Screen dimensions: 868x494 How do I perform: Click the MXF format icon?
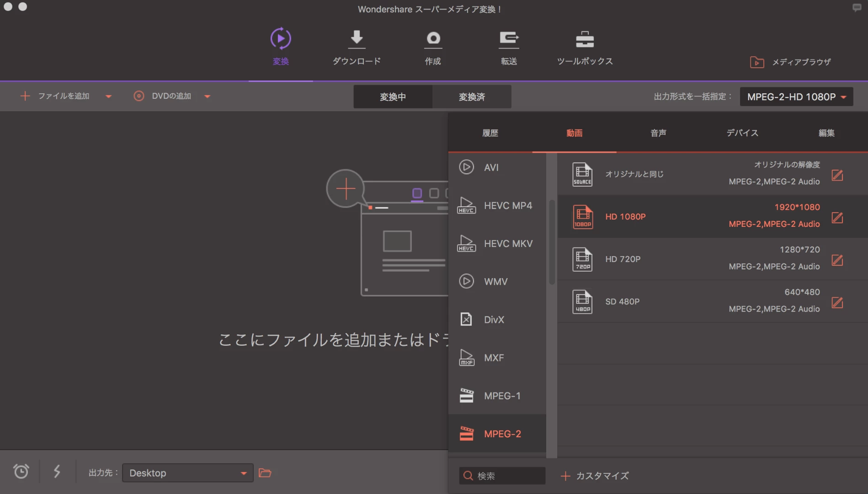(x=466, y=357)
